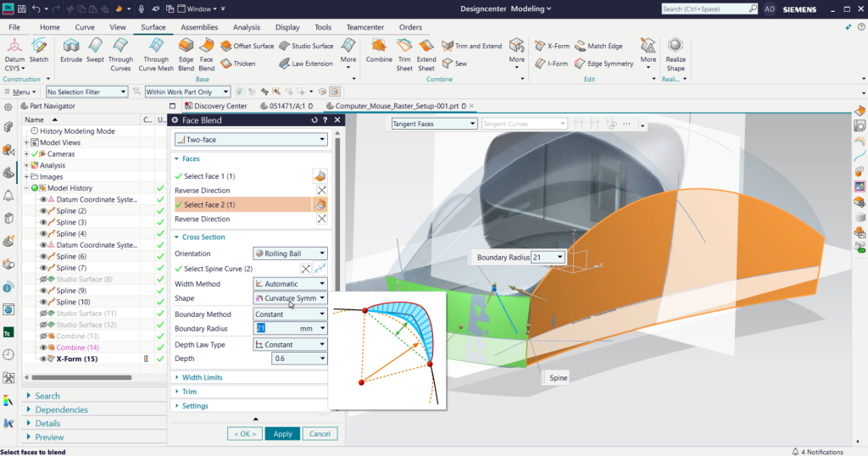Click Through Curve Mesh tool

(156, 54)
